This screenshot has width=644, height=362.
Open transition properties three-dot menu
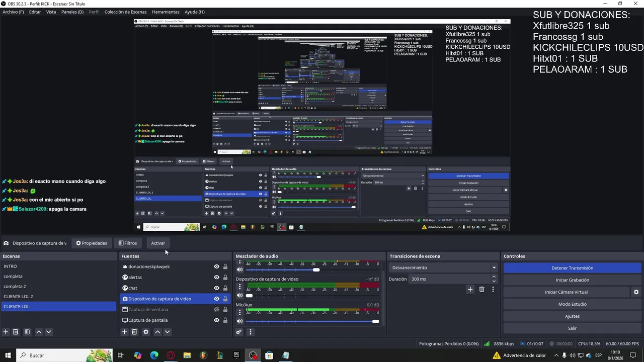pyautogui.click(x=493, y=289)
